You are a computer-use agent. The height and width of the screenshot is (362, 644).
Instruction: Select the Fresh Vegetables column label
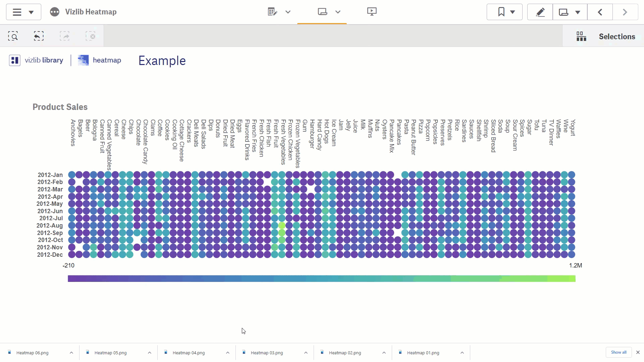click(x=283, y=142)
